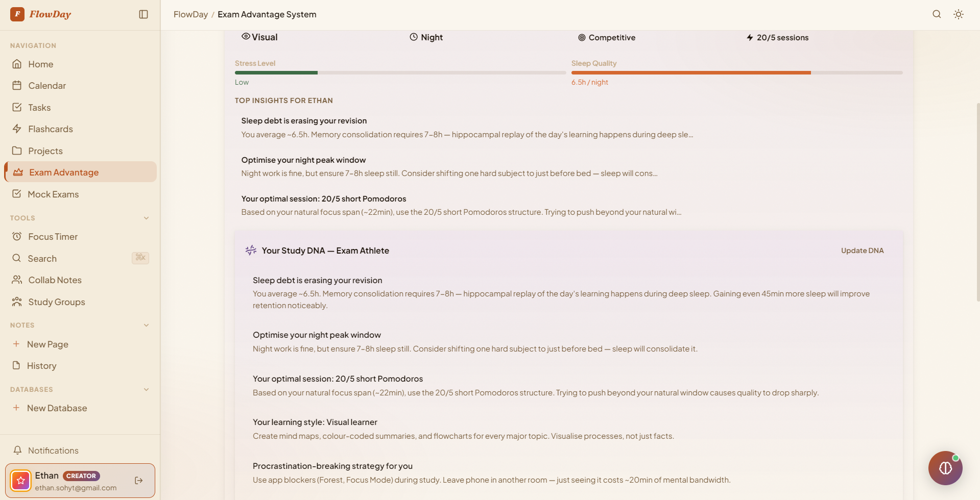The height and width of the screenshot is (500, 980).
Task: Open Flashcards from the sidebar
Action: click(x=50, y=129)
